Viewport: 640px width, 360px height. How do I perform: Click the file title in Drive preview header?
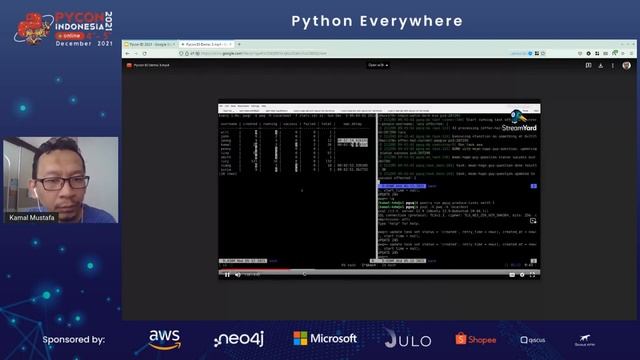pyautogui.click(x=151, y=65)
